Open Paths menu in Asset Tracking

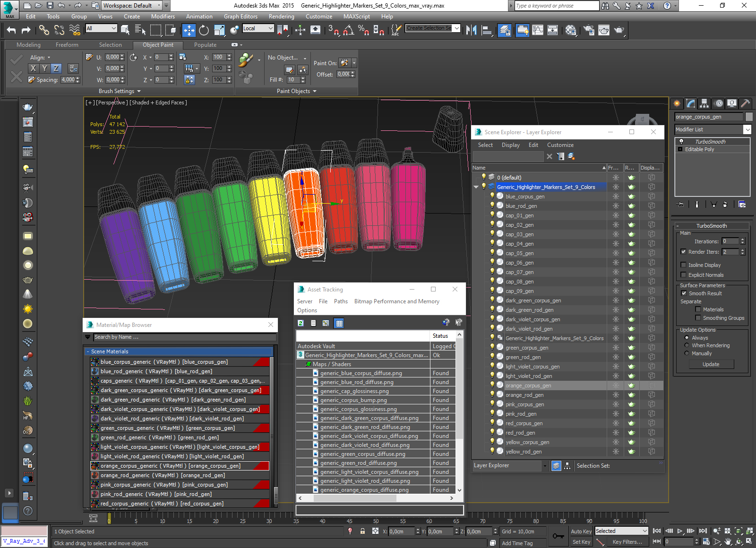click(341, 301)
